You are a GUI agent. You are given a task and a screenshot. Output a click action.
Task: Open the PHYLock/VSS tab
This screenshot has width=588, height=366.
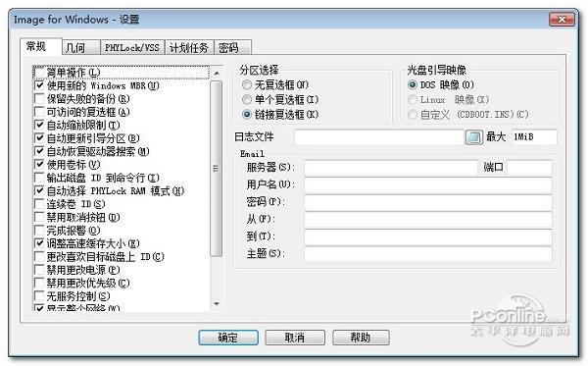132,48
